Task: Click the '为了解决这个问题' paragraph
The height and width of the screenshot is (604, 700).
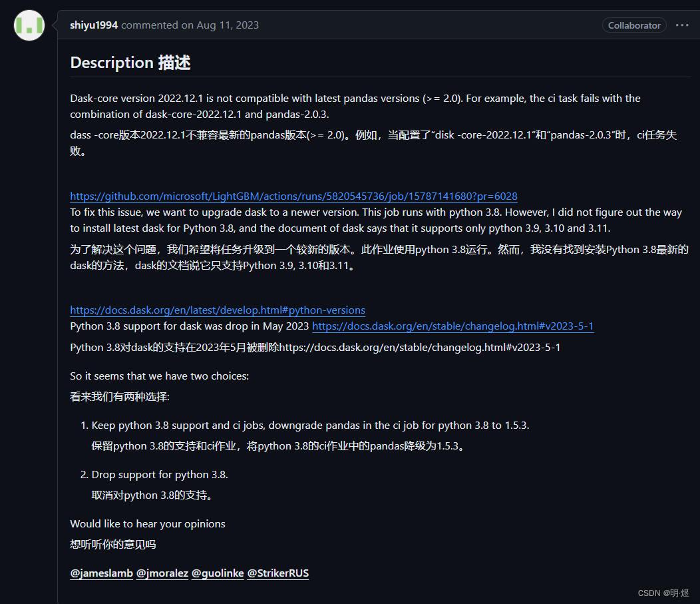Action: coord(379,257)
